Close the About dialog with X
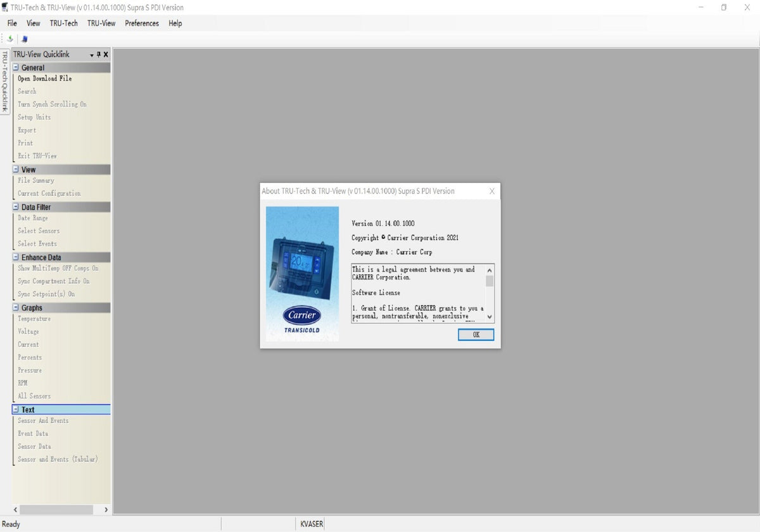760x532 pixels. coord(492,191)
